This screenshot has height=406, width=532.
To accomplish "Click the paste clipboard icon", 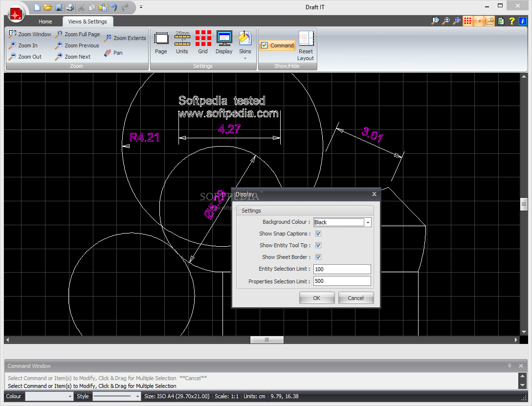I will [x=103, y=7].
